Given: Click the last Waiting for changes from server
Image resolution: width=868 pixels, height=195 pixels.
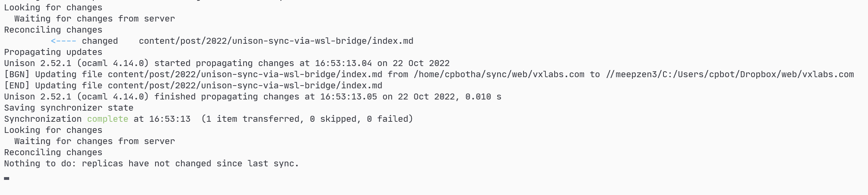Looking at the screenshot, I should (x=94, y=141).
